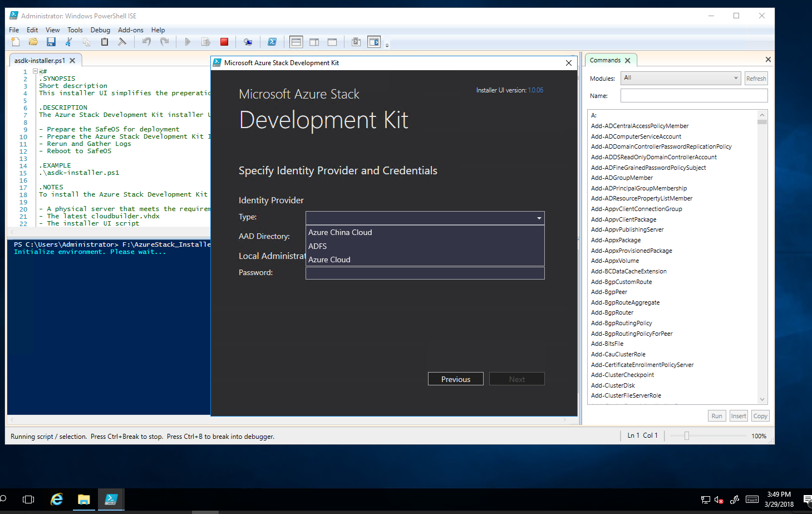
Task: Show script pane on top layout icon
Action: [296, 42]
